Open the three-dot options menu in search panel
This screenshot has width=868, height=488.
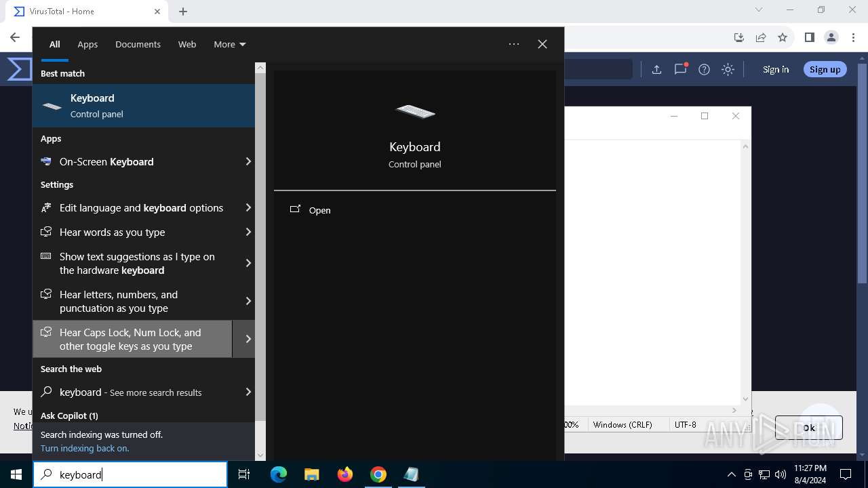coord(514,44)
